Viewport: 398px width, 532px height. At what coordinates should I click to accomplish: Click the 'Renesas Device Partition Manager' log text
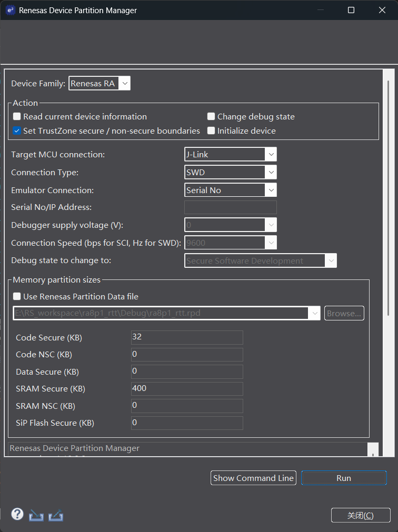click(75, 448)
